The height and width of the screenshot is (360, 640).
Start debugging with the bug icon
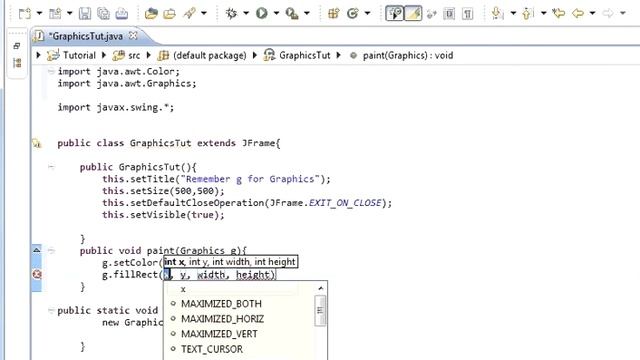231,13
